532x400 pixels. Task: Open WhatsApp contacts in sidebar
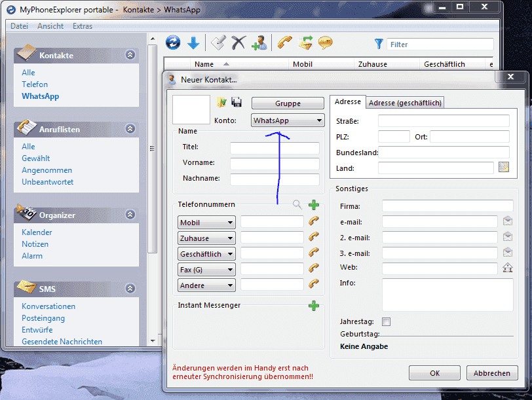coord(41,96)
